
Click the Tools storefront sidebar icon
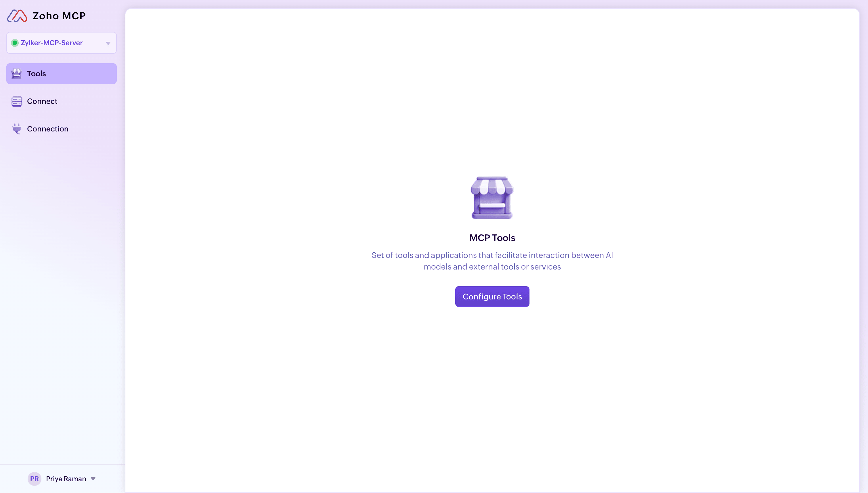(x=16, y=73)
